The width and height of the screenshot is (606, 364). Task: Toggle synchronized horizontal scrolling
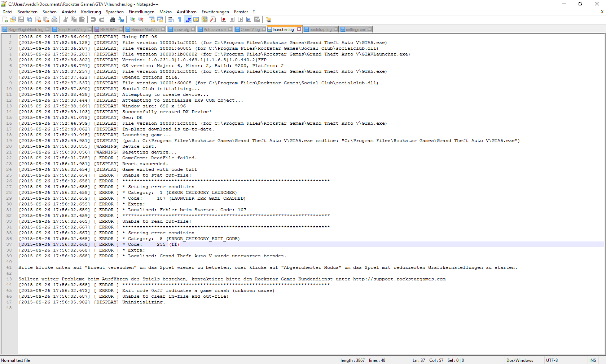tap(160, 20)
